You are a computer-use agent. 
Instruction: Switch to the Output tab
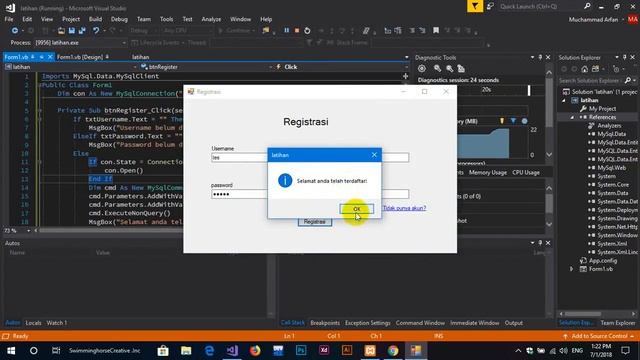(513, 323)
